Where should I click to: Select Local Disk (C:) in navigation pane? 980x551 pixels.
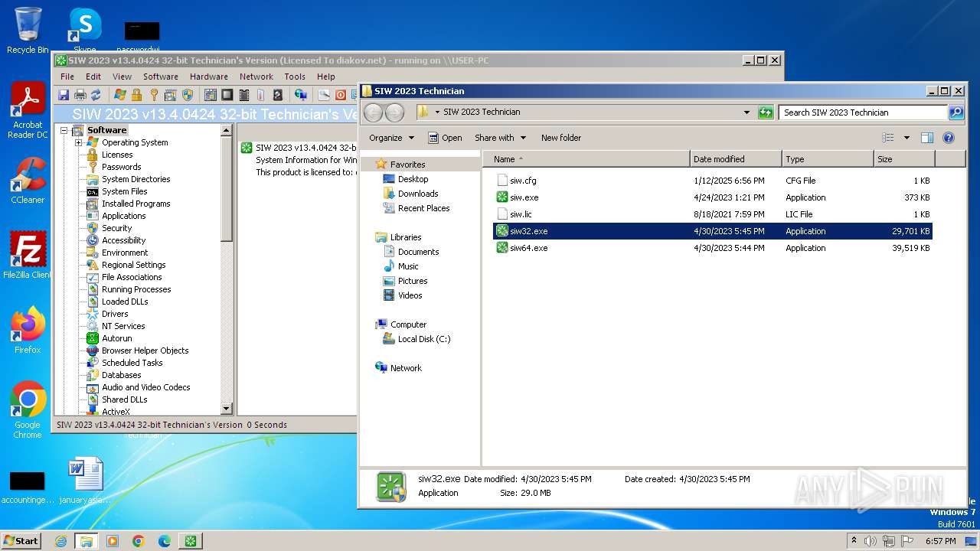tap(424, 339)
